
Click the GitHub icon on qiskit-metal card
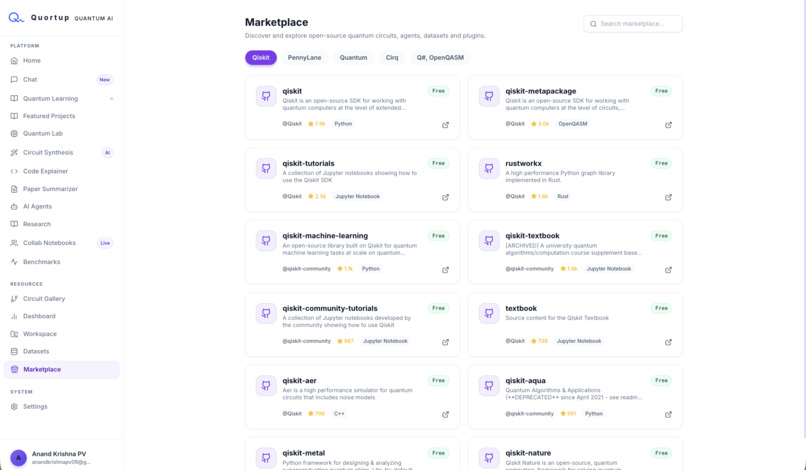coord(266,458)
